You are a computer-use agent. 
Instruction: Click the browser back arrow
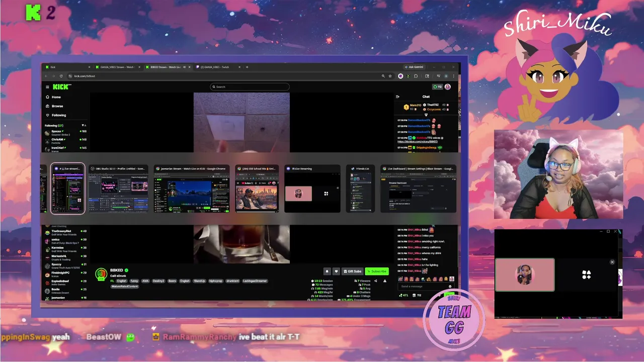(x=47, y=76)
